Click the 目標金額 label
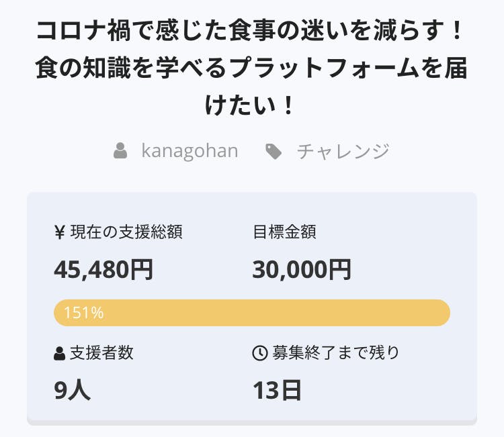 (284, 232)
